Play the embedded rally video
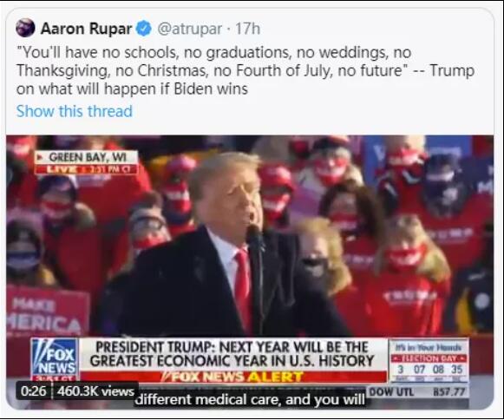 [x=250, y=272]
